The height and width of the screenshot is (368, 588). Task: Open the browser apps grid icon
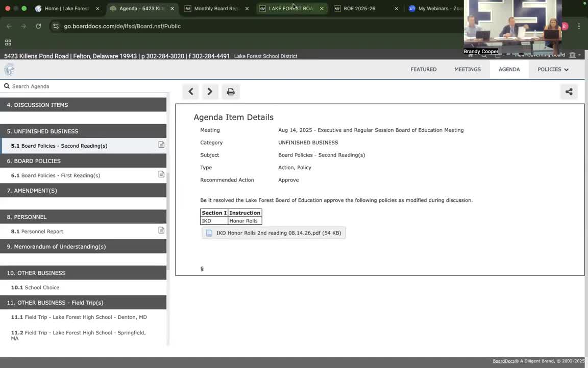click(8, 42)
